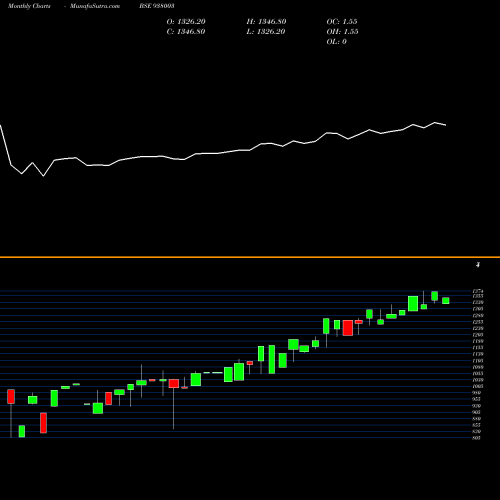Click the deepest trough of the white line

(x=43, y=176)
